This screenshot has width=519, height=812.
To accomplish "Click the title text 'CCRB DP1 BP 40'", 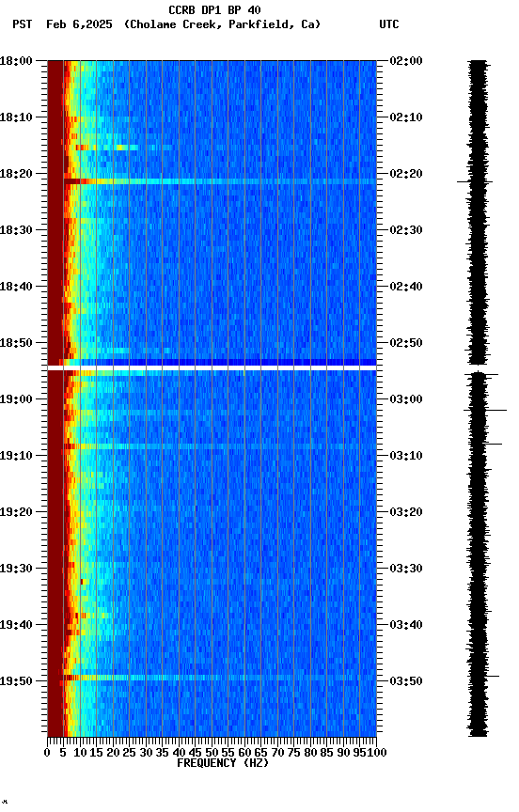I will point(214,9).
